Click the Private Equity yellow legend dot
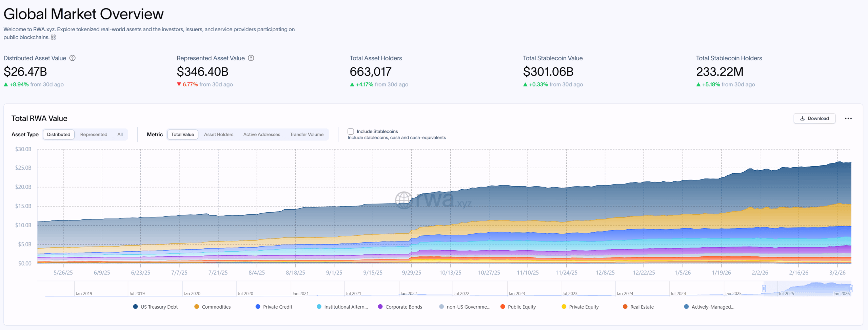Image resolution: width=868 pixels, height=330 pixels. click(x=564, y=307)
